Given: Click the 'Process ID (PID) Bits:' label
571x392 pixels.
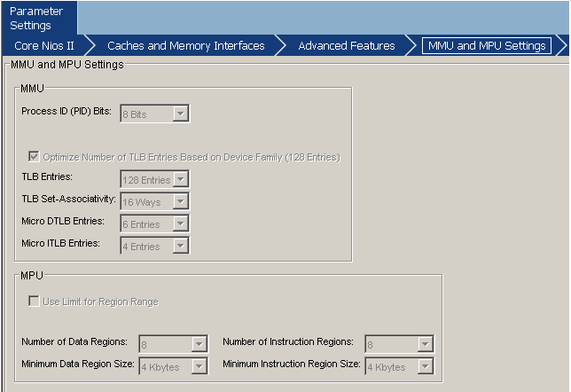Looking at the screenshot, I should [66, 111].
